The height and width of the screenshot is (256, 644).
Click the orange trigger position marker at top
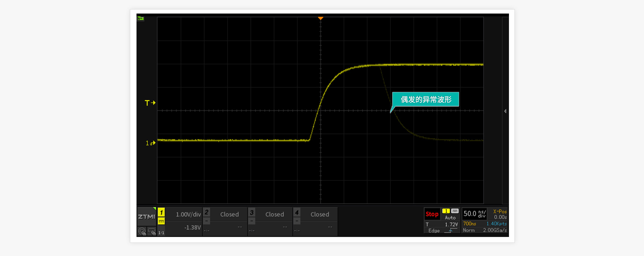(x=321, y=18)
